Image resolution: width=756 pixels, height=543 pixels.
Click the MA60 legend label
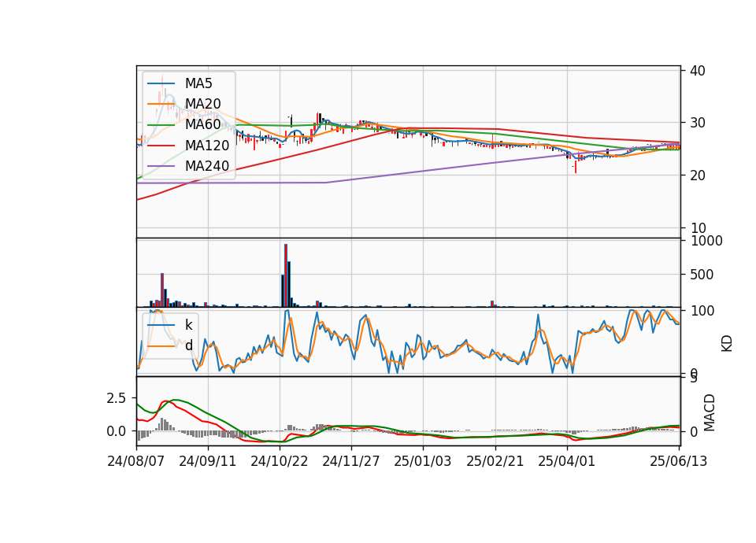[202, 124]
